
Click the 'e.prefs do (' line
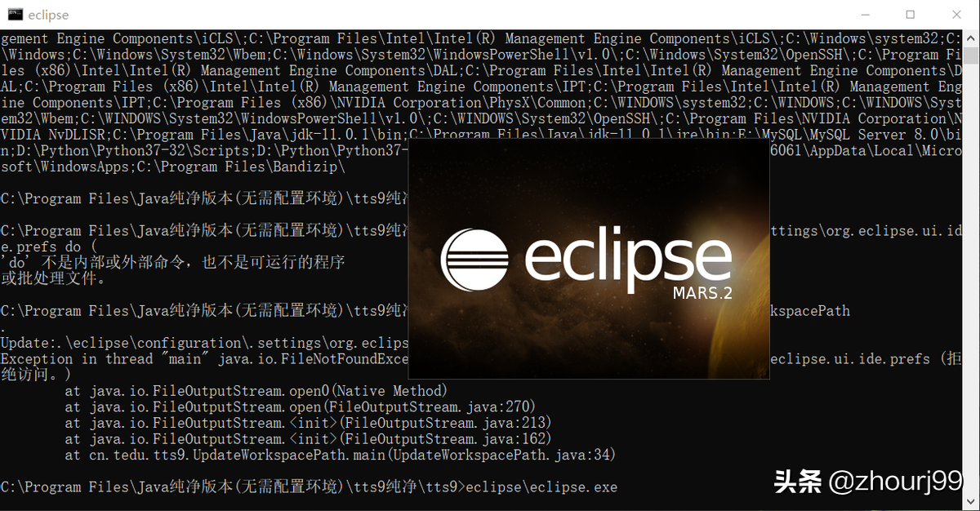tap(49, 247)
